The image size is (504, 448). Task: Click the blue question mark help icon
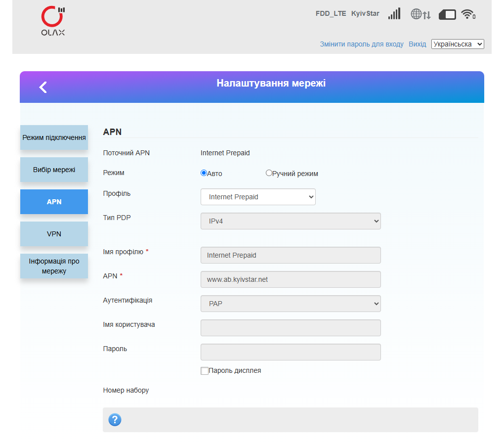point(115,420)
